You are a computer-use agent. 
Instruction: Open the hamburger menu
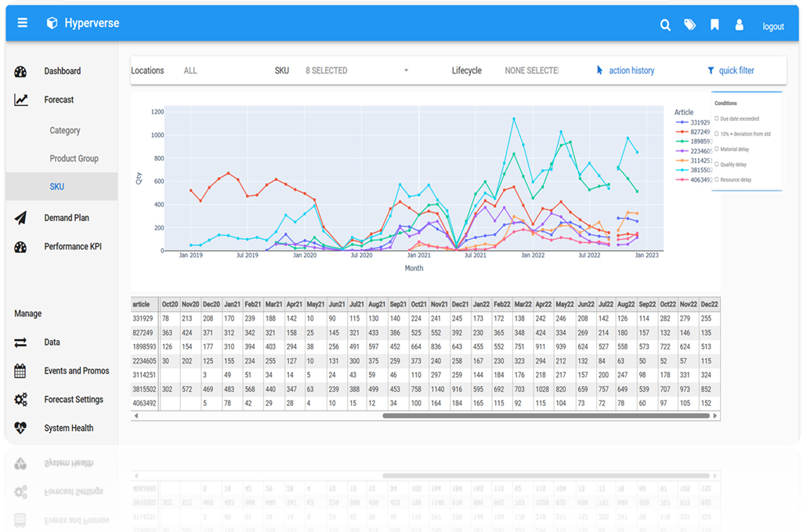pyautogui.click(x=22, y=23)
